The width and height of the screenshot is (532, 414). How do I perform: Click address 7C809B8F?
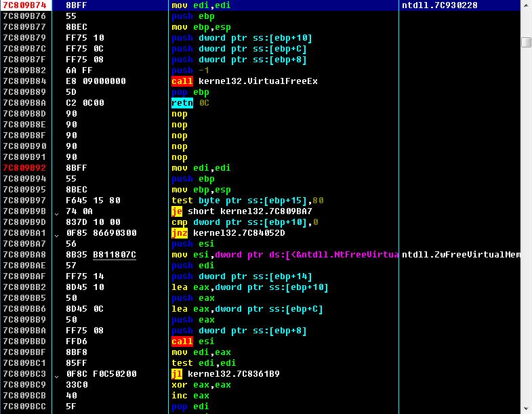pos(24,136)
